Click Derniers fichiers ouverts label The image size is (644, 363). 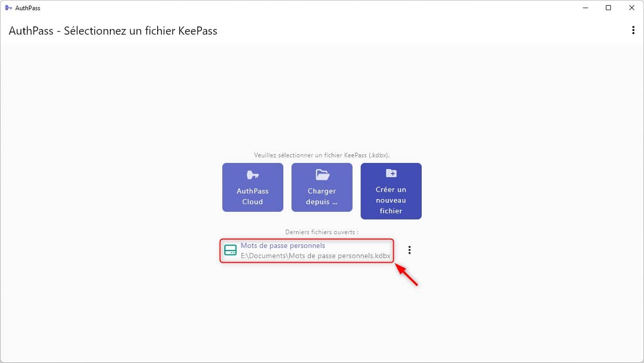click(322, 232)
